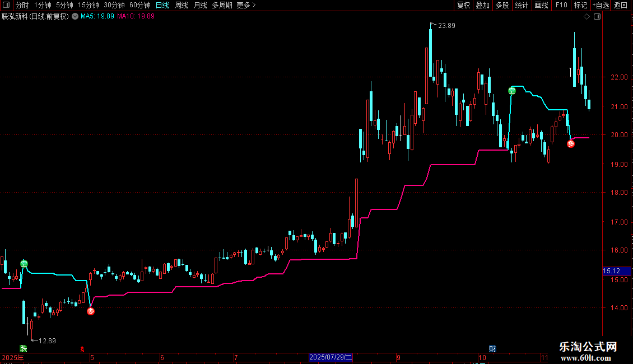Click the red $ dividend marker on timeline
This screenshot has height=364, width=633.
click(x=82, y=349)
